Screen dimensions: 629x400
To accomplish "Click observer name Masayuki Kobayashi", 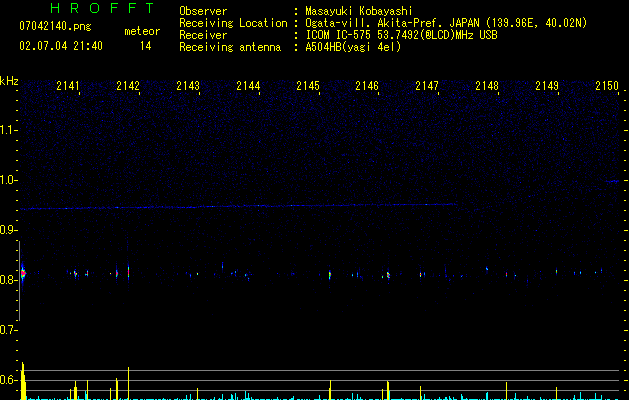I will [358, 11].
